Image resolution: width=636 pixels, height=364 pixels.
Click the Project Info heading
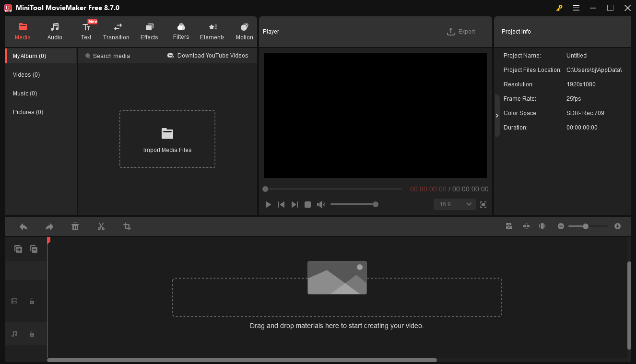(x=516, y=32)
